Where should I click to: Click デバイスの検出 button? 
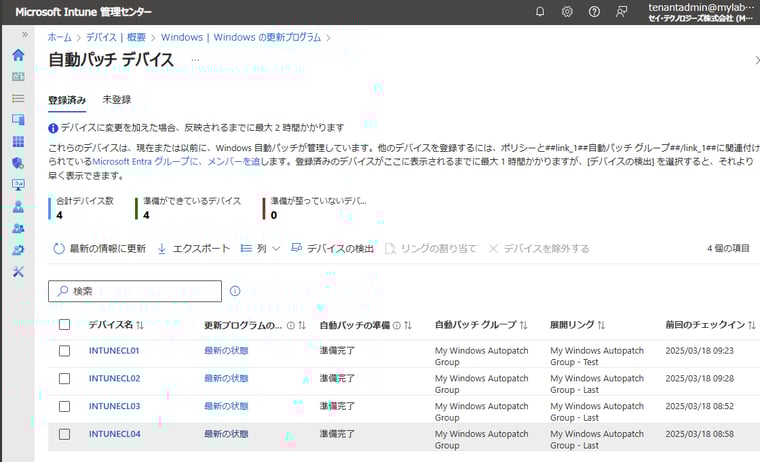pyautogui.click(x=332, y=249)
